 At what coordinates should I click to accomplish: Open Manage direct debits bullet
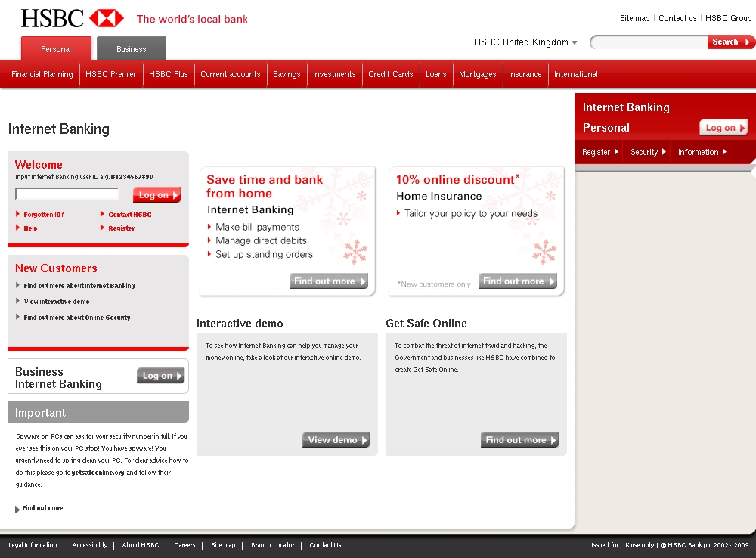tap(261, 240)
